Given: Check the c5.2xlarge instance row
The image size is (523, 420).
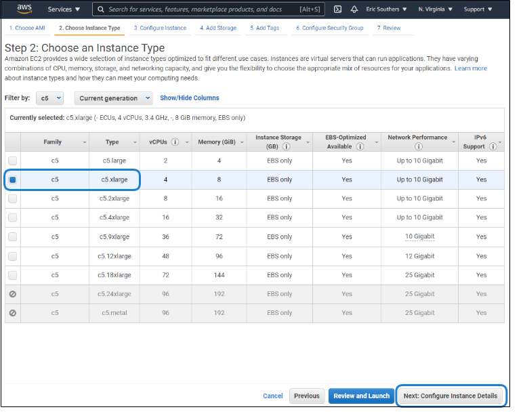Looking at the screenshot, I should 13,198.
